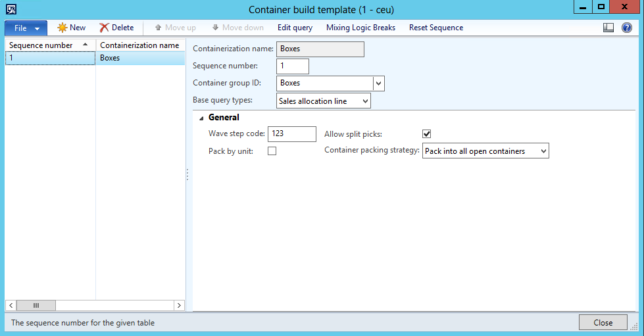
Task: Click the application icon in title bar
Action: point(11,9)
